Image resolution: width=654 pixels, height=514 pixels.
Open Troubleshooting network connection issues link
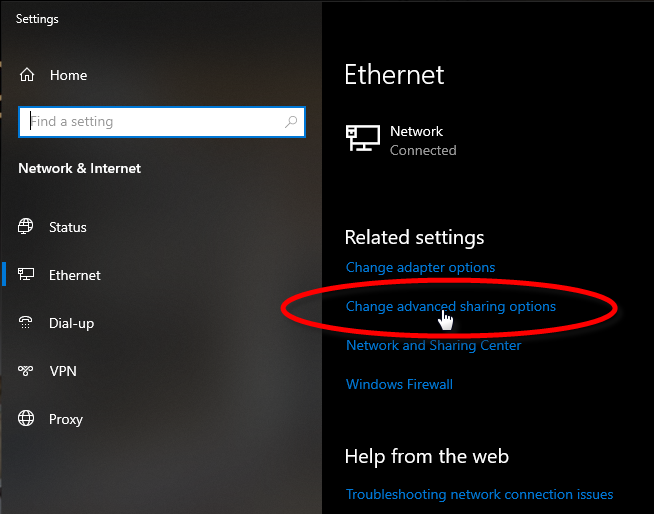[x=479, y=494]
